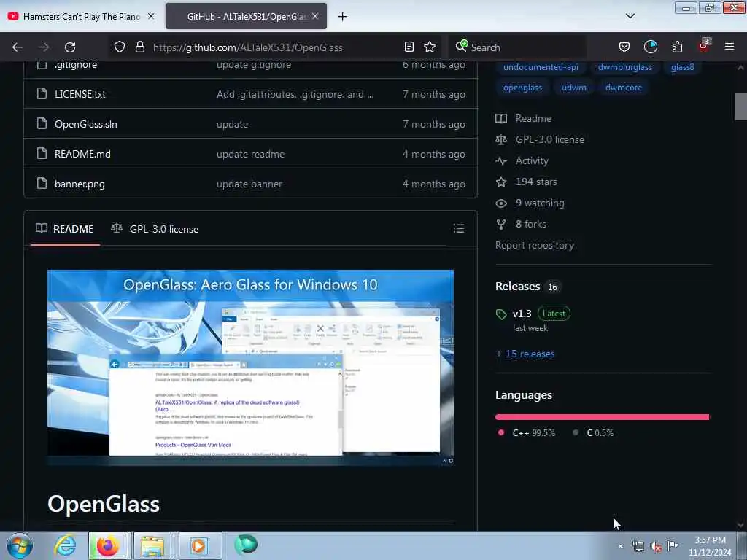Open the extensions puzzle icon
747x560 pixels.
tap(677, 47)
